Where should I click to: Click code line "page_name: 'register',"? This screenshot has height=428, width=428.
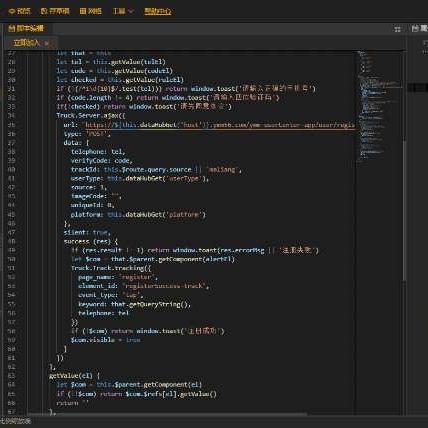(118, 277)
